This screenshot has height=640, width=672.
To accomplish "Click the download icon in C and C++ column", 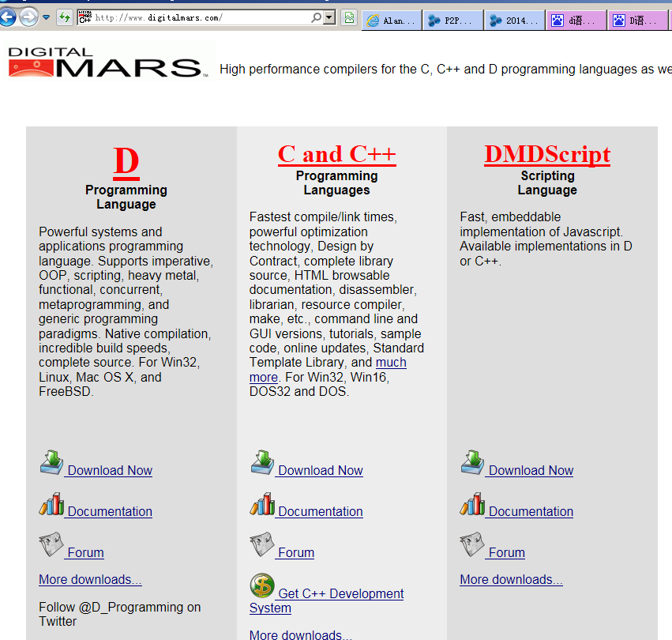I will point(262,462).
